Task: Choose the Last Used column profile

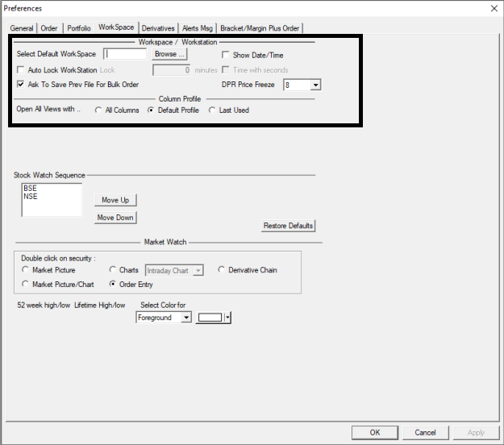Action: click(x=212, y=110)
